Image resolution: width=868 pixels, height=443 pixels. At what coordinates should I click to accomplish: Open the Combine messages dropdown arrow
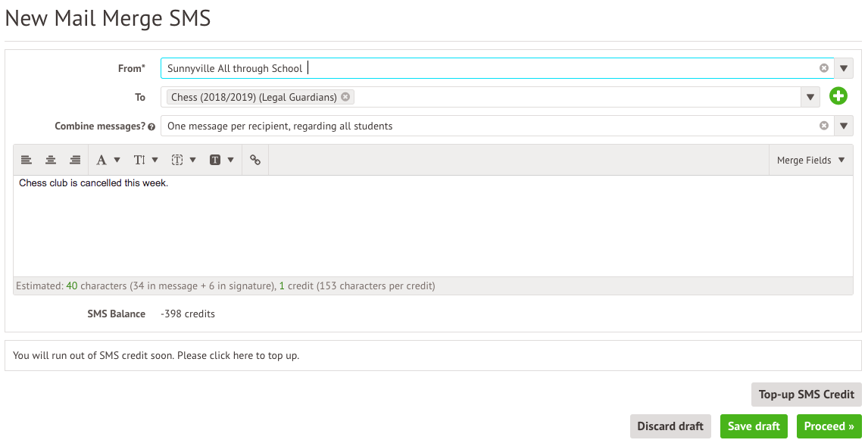point(844,126)
